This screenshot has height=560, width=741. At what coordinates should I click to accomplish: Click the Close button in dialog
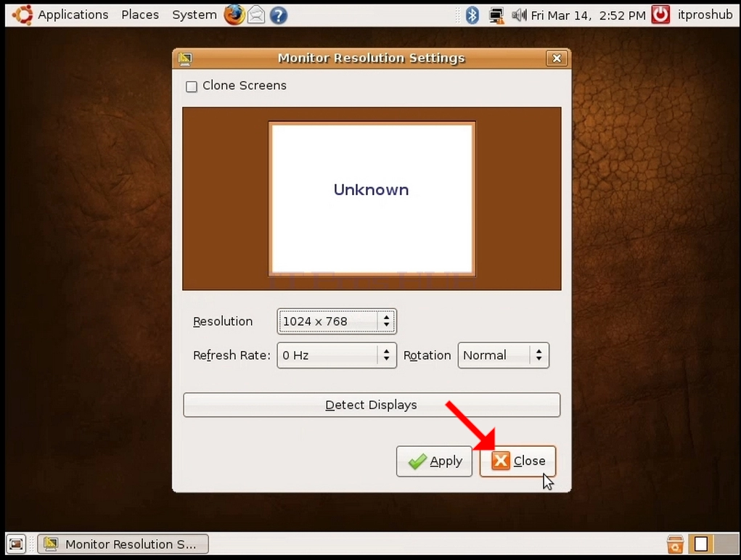(x=518, y=461)
